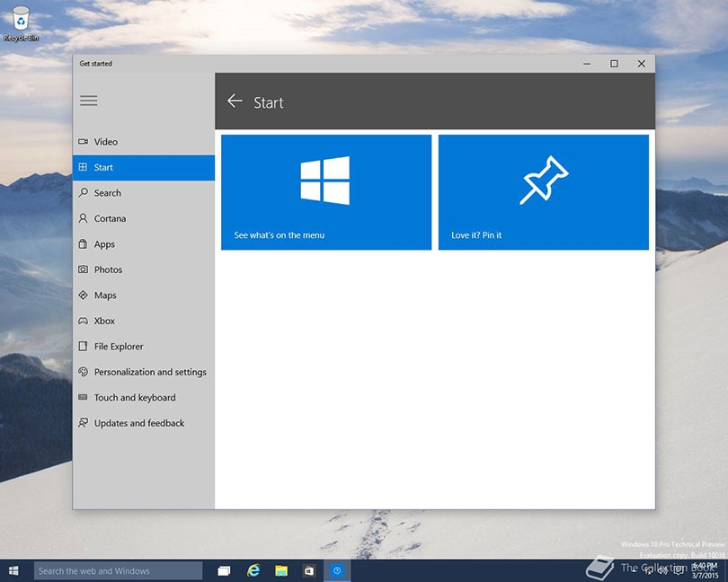The image size is (728, 582).
Task: Open the Windows Start button on the taskbar
Action: (x=13, y=570)
